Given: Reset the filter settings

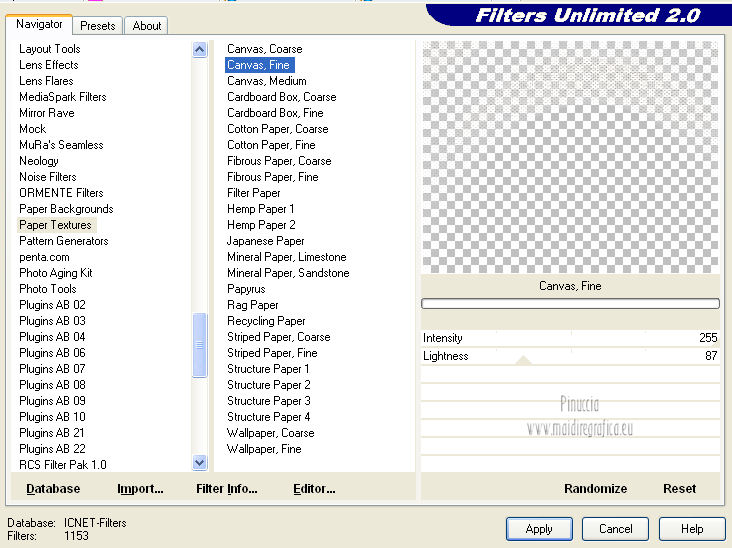Looking at the screenshot, I should pos(679,489).
